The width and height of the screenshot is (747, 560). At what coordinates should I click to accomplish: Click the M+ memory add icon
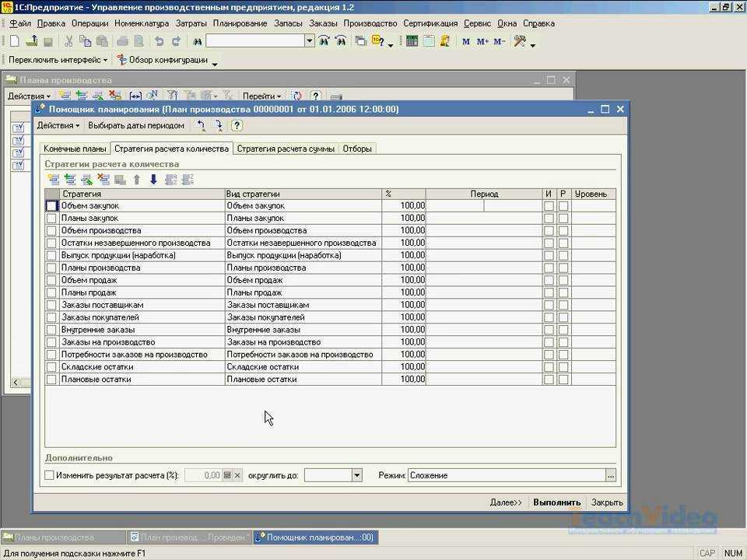[x=482, y=41]
